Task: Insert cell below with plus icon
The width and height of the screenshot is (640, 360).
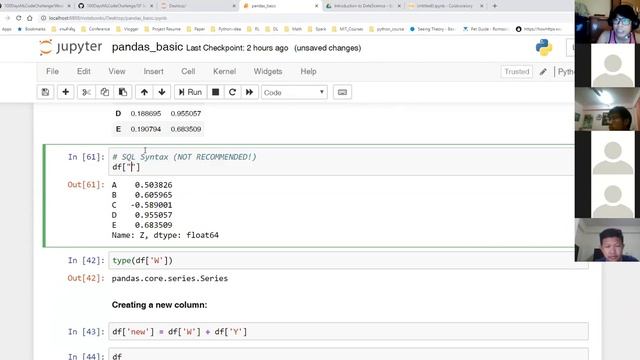Action: (65, 92)
